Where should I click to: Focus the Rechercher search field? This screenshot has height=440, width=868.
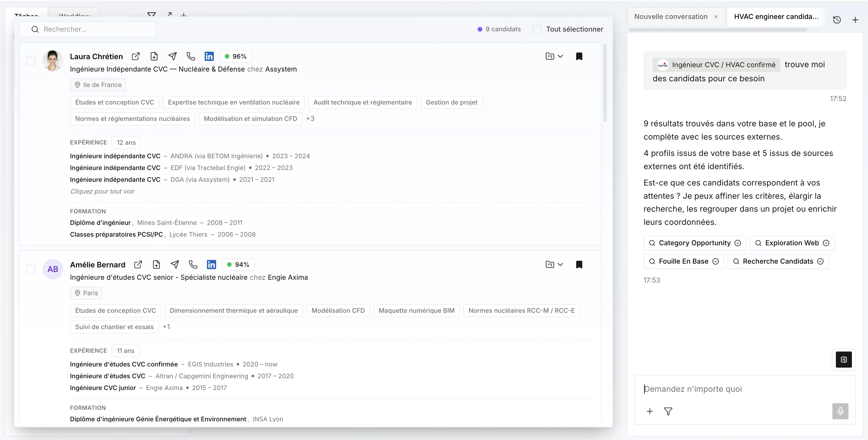click(88, 29)
